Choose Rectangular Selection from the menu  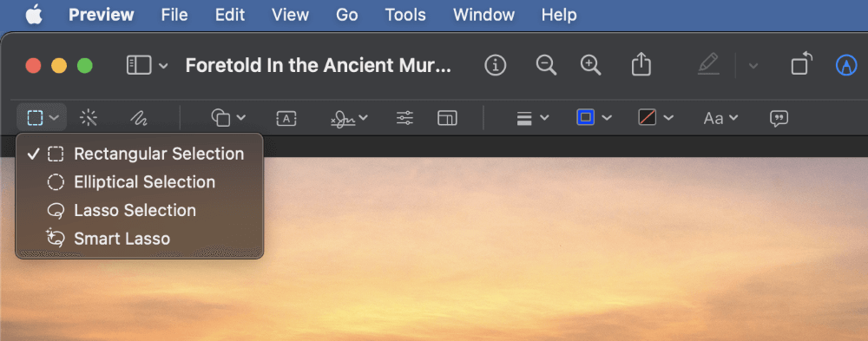pyautogui.click(x=140, y=154)
